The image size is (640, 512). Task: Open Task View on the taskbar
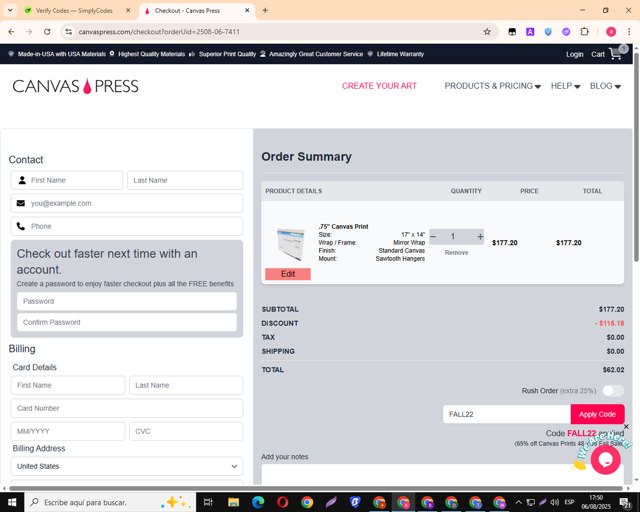click(208, 502)
